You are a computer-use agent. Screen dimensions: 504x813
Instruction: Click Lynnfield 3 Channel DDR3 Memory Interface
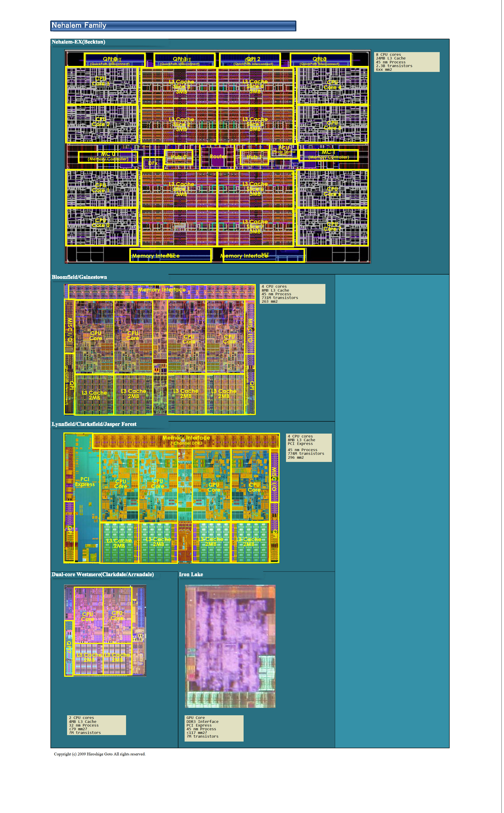pos(186,440)
